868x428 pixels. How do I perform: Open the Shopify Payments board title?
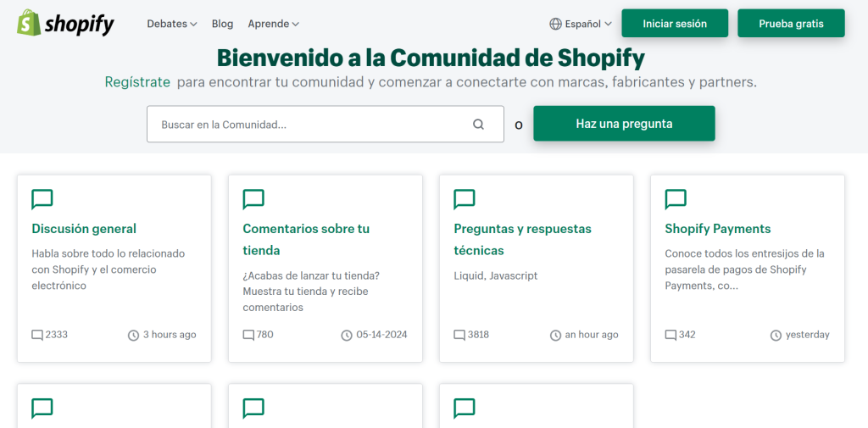point(717,229)
